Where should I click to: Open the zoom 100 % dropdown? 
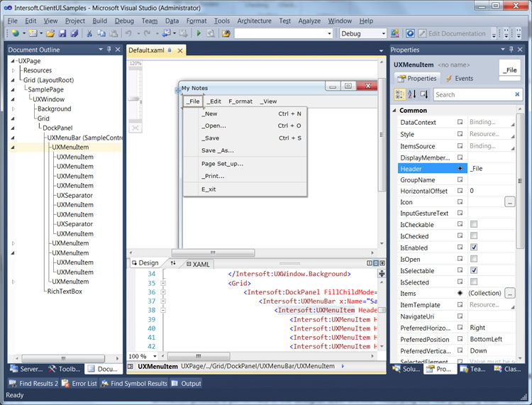point(155,356)
